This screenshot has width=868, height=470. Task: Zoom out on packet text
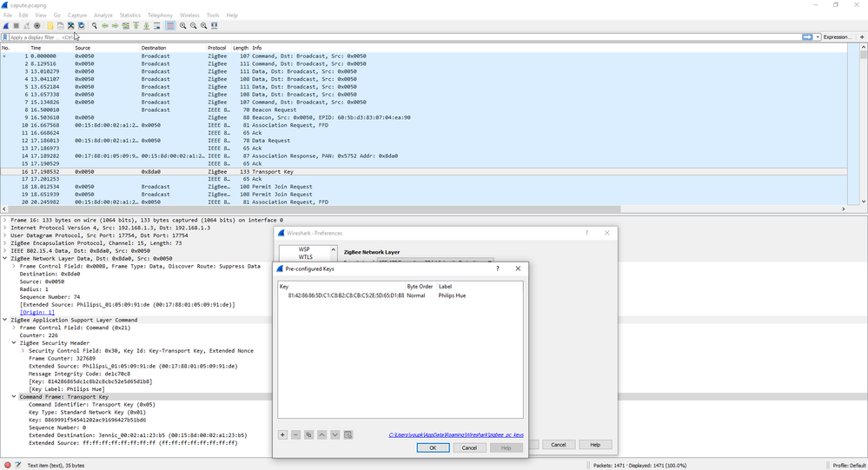pyautogui.click(x=193, y=25)
